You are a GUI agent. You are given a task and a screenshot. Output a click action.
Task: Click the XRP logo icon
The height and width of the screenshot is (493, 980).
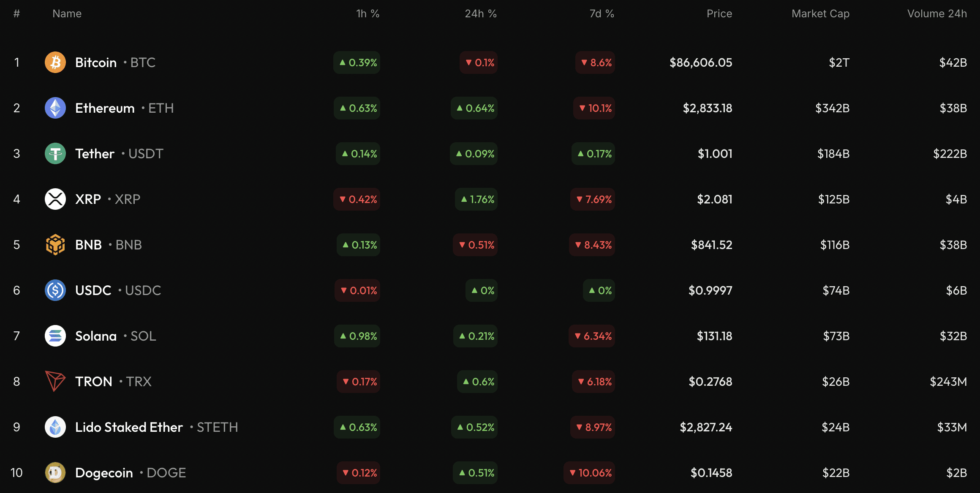55,199
